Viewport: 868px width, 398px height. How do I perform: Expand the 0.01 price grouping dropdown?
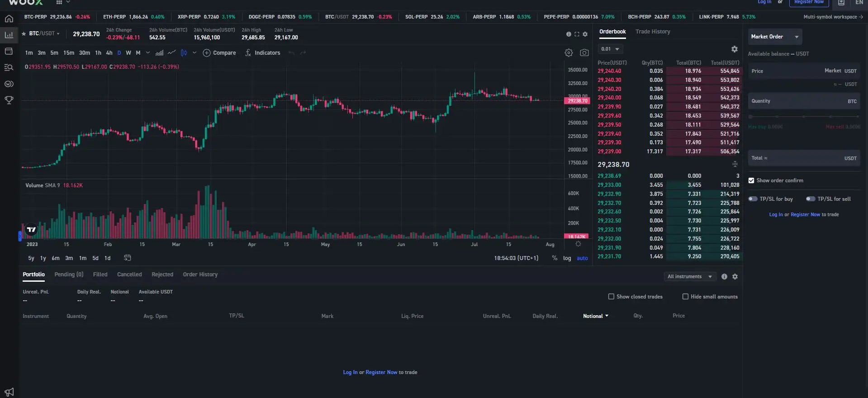click(610, 49)
